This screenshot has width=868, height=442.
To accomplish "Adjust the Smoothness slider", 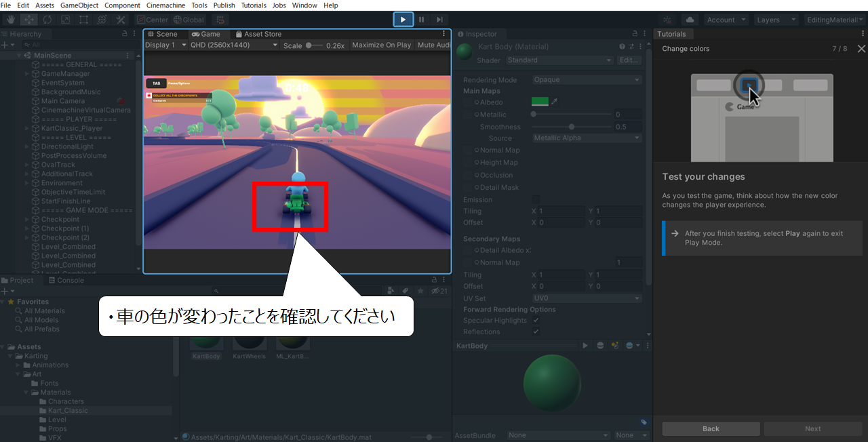I will point(572,127).
